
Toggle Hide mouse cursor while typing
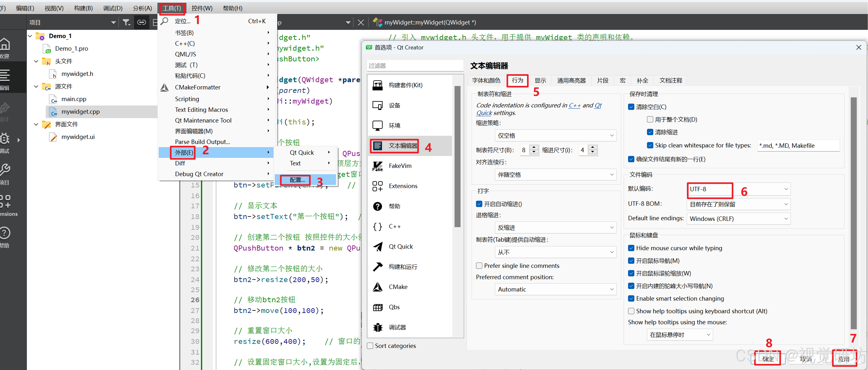tap(631, 248)
